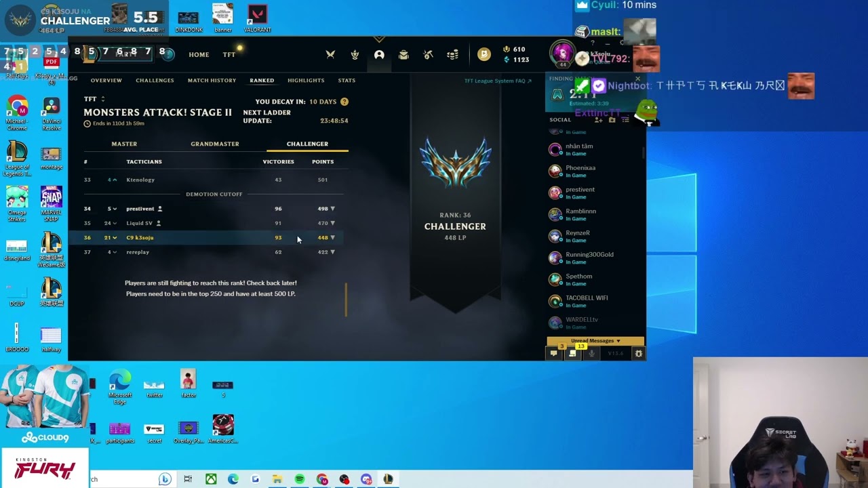Open File Explorer on the taskbar
The height and width of the screenshot is (488, 868).
[277, 479]
